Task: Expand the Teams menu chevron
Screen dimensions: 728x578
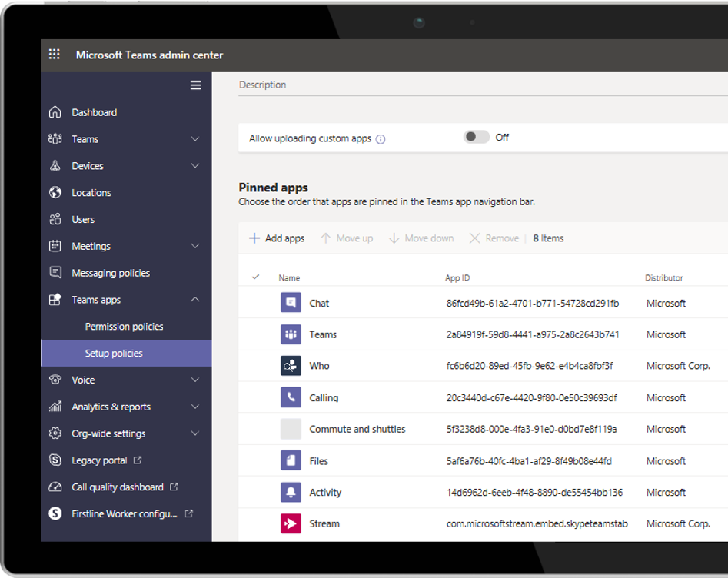Action: pyautogui.click(x=195, y=139)
